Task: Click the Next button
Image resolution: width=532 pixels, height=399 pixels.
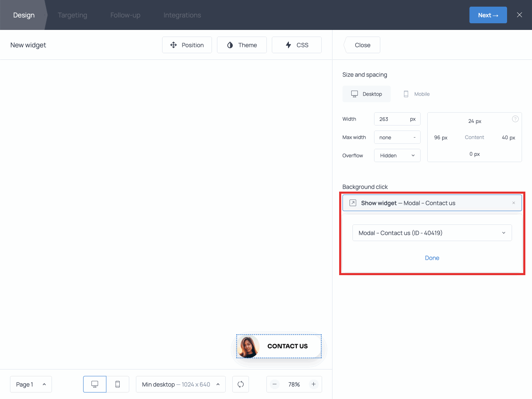Action: click(x=488, y=15)
